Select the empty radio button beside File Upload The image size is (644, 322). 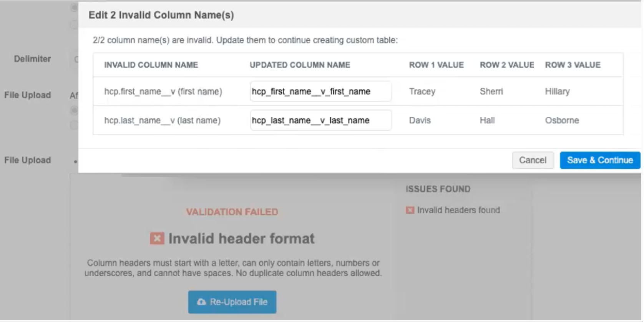[74, 125]
